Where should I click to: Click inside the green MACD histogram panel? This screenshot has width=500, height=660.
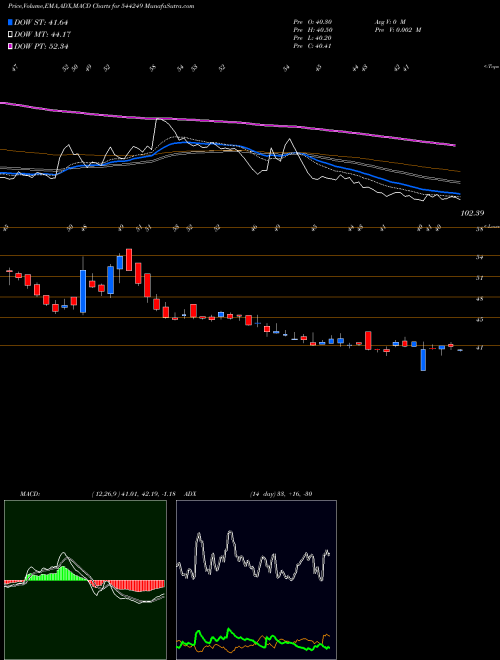[85, 580]
